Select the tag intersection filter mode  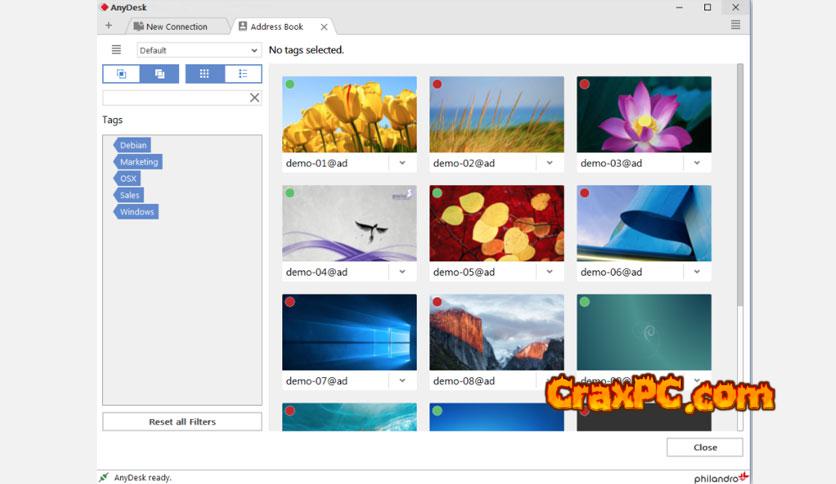[121, 74]
